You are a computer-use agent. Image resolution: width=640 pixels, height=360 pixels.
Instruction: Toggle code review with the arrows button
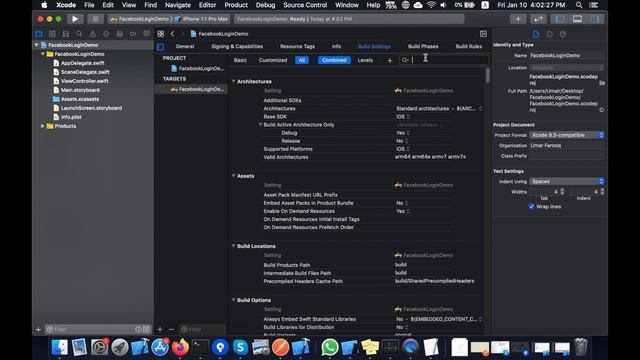(x=538, y=19)
